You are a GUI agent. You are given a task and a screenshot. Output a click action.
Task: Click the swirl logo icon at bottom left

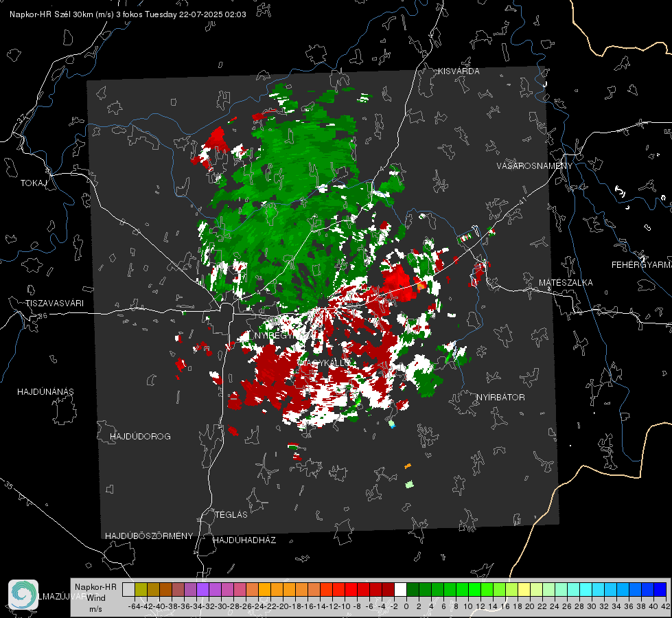23,595
